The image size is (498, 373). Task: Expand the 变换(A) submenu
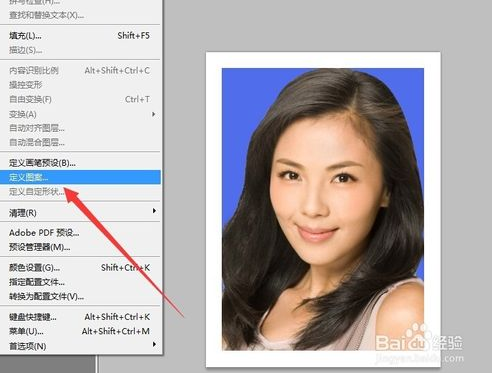(x=80, y=114)
